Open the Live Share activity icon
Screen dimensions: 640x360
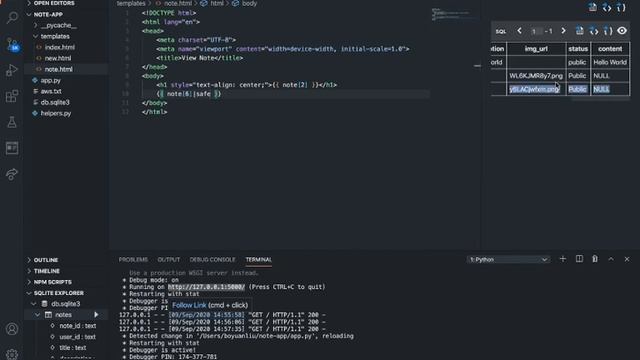point(12,174)
